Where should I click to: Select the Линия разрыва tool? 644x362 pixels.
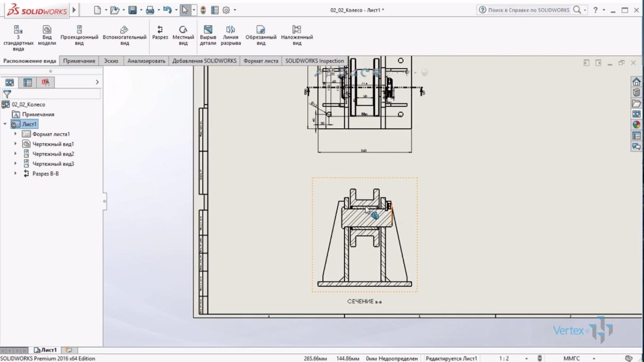click(231, 33)
